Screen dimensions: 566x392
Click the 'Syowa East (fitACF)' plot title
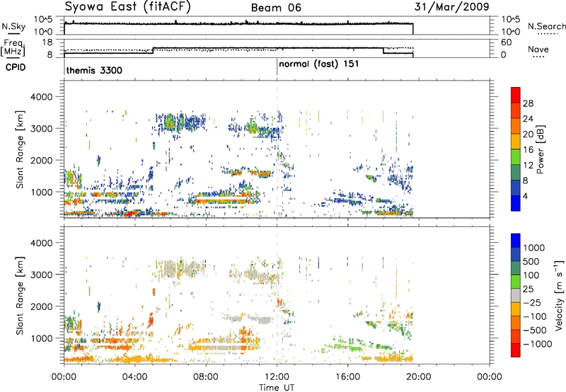coord(128,7)
